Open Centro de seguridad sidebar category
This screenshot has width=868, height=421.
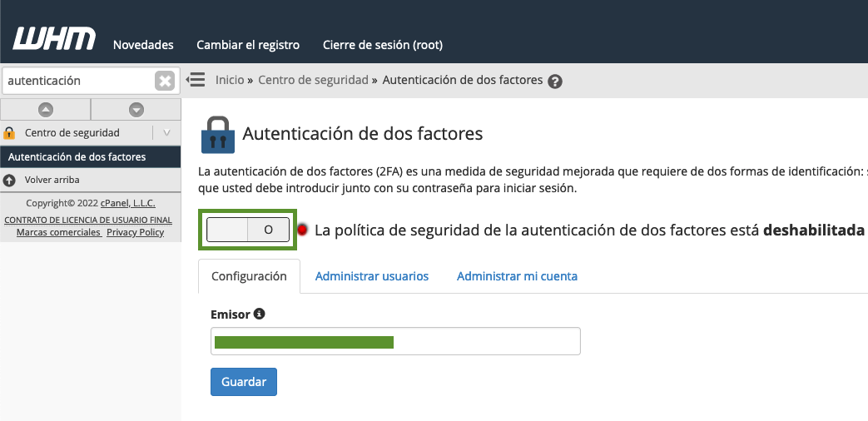[72, 133]
